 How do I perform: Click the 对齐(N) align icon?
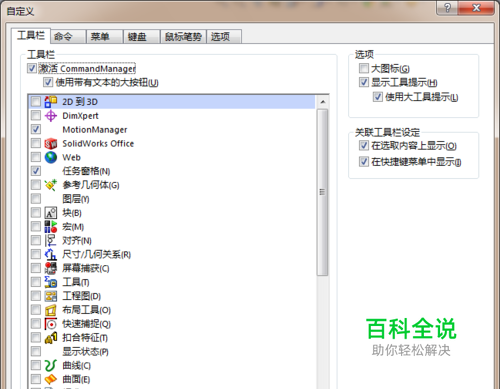click(51, 241)
